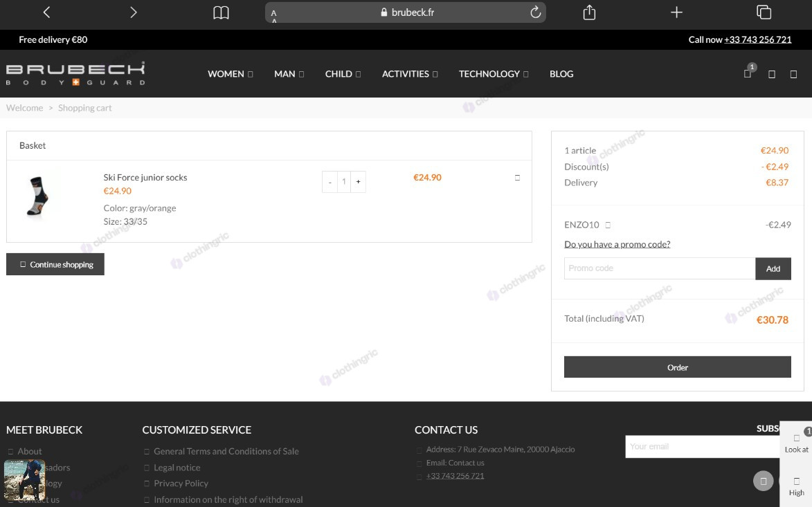This screenshot has height=507, width=812.
Task: Click the Add promo code button
Action: coord(773,268)
